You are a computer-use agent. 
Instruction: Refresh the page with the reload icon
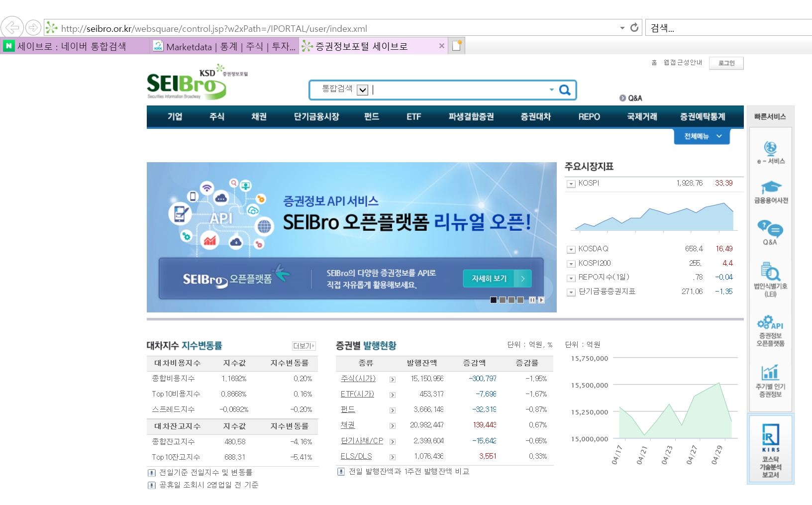634,28
